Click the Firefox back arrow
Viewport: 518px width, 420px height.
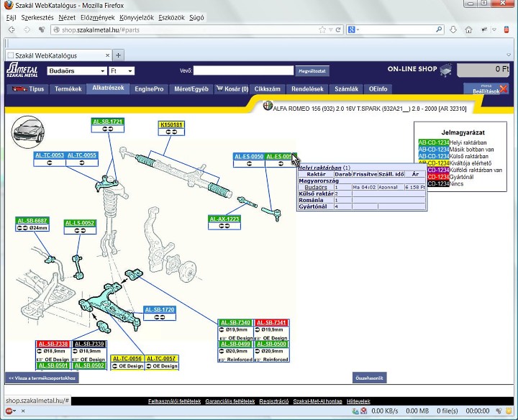point(12,29)
